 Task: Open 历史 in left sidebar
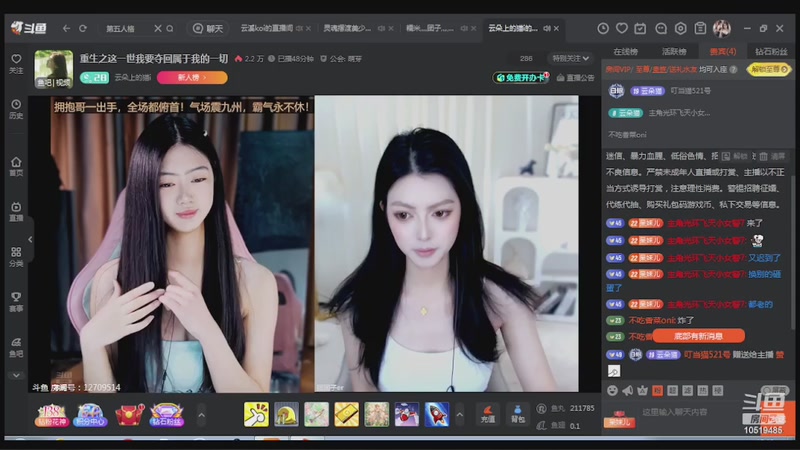pyautogui.click(x=16, y=109)
